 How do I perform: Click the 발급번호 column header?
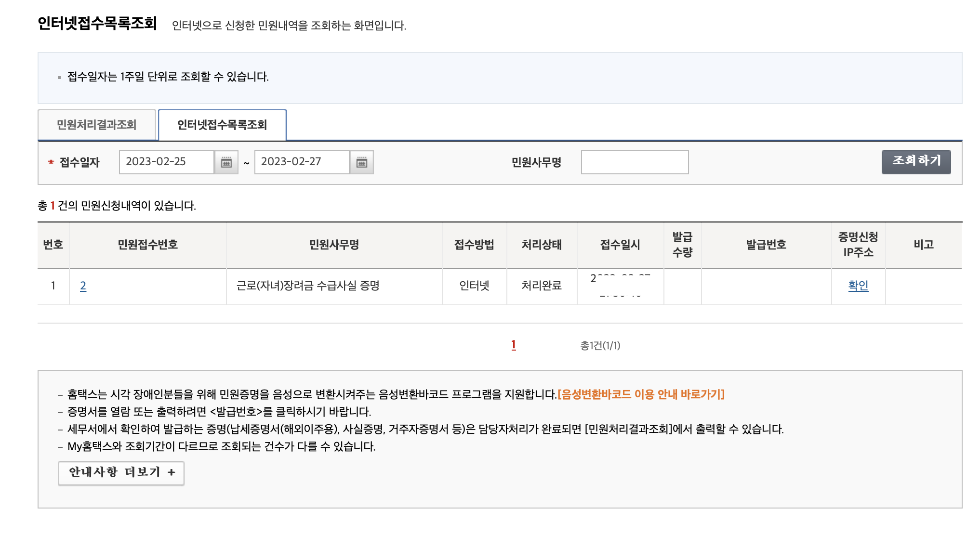(766, 245)
